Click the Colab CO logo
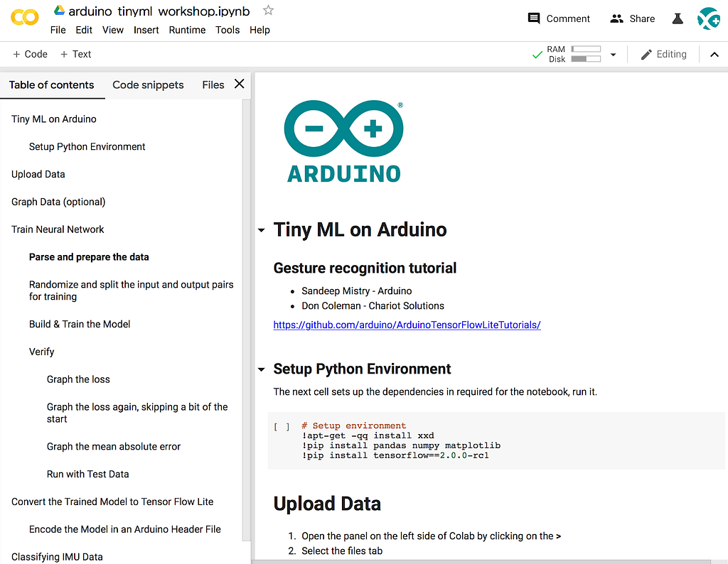This screenshot has height=564, width=728. 25,18
